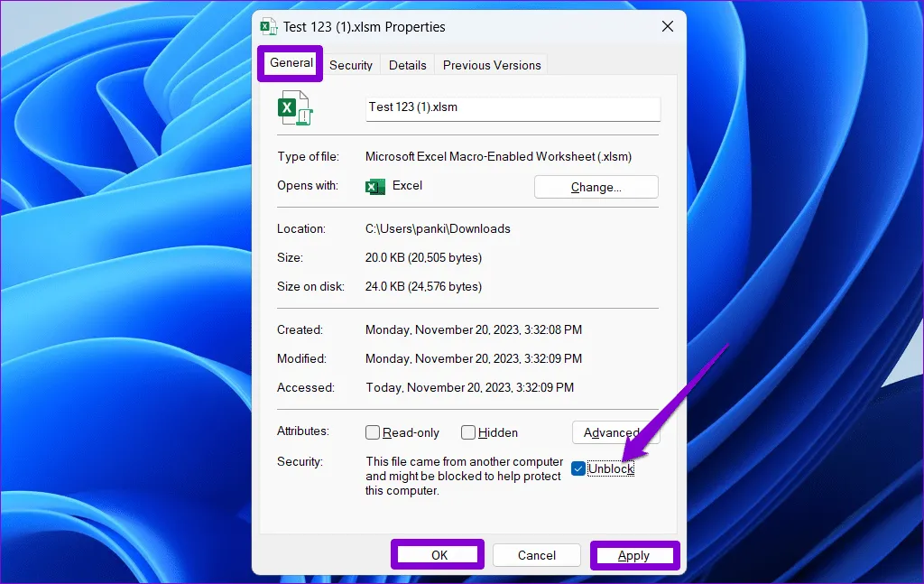Click the large Excel file icon
Screen dimensions: 924x584
click(294, 108)
